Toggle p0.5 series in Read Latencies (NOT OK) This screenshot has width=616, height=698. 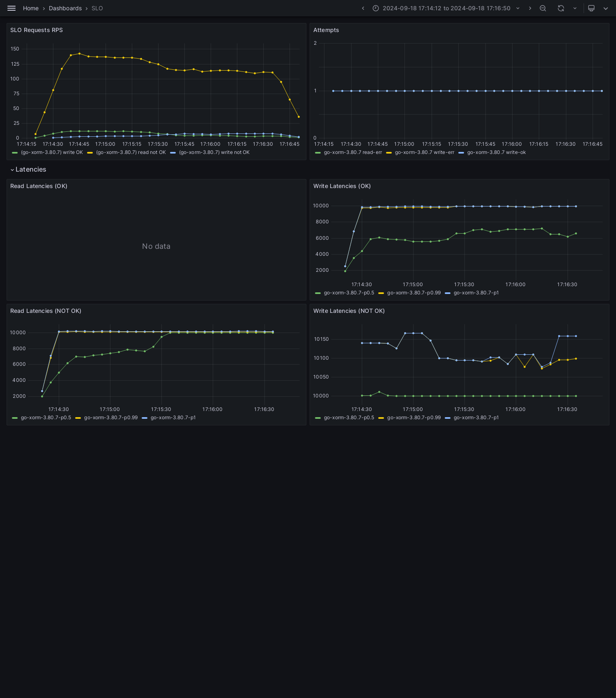(46, 418)
